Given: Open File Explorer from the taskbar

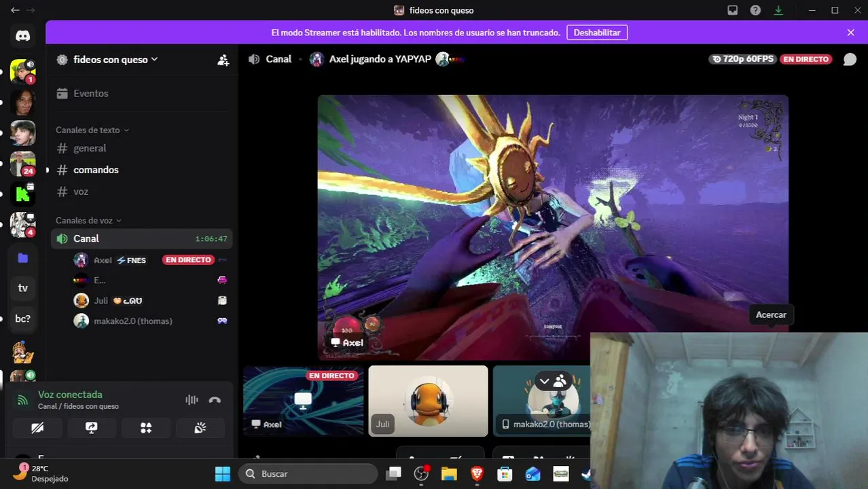Looking at the screenshot, I should tap(449, 473).
